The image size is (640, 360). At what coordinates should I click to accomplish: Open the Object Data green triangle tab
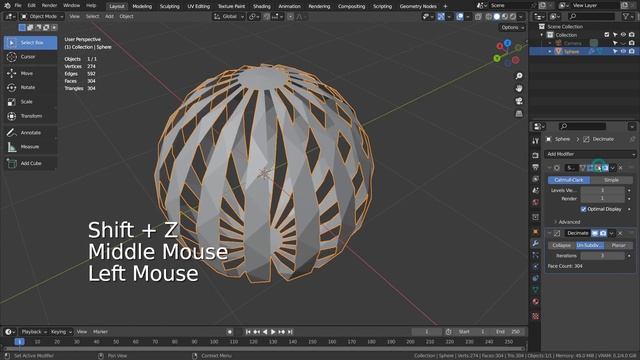(536, 290)
